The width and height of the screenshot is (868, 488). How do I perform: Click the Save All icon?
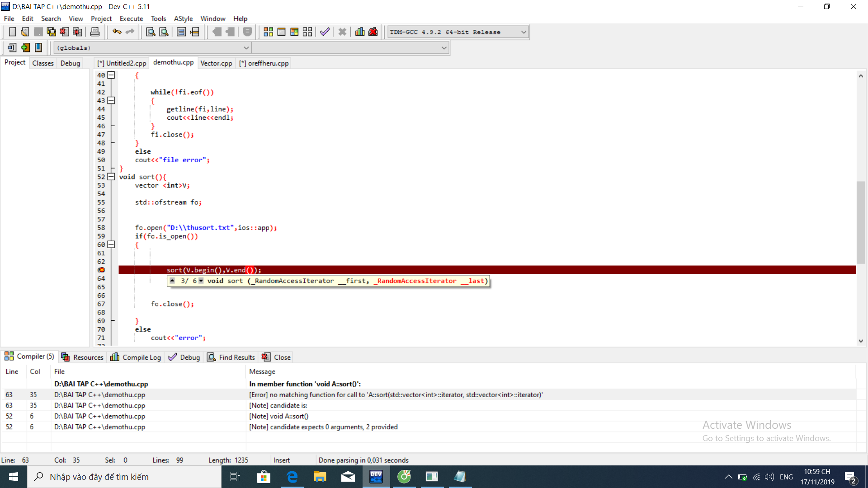coord(52,32)
